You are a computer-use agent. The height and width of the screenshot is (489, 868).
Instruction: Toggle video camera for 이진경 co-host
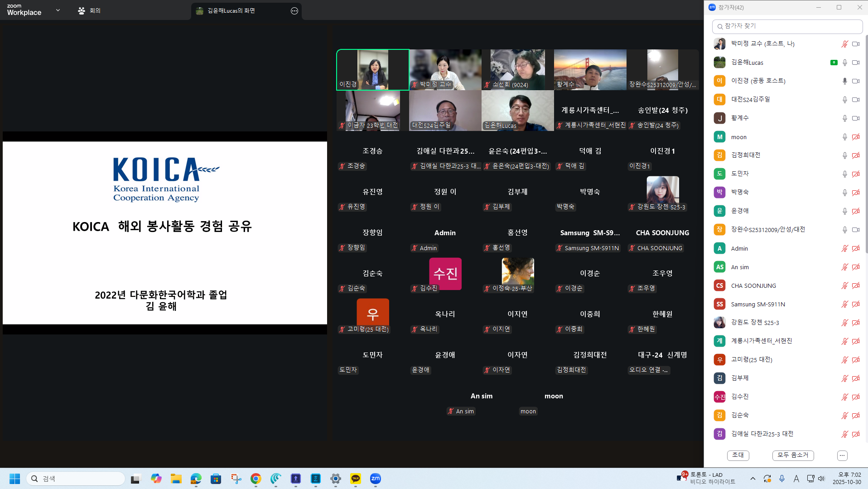pos(856,81)
